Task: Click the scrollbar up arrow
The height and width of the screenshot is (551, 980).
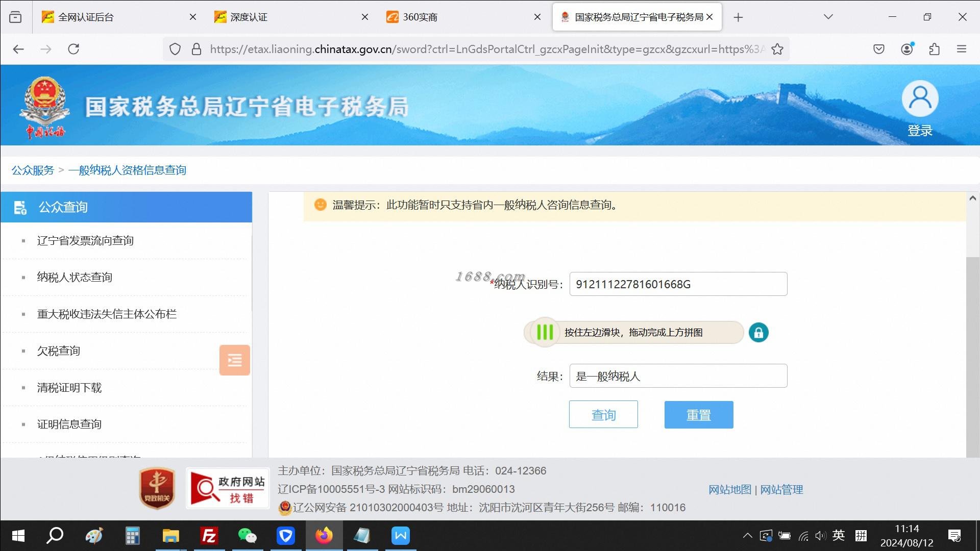Action: pos(972,198)
